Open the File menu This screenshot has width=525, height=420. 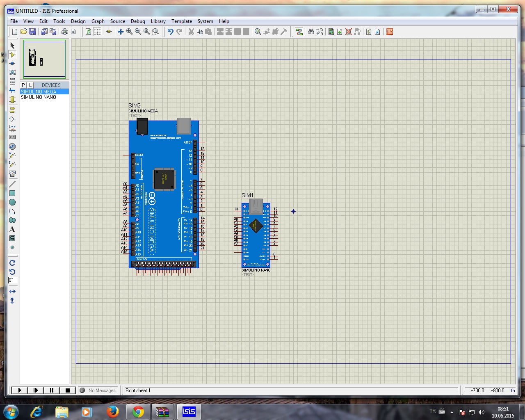point(14,21)
